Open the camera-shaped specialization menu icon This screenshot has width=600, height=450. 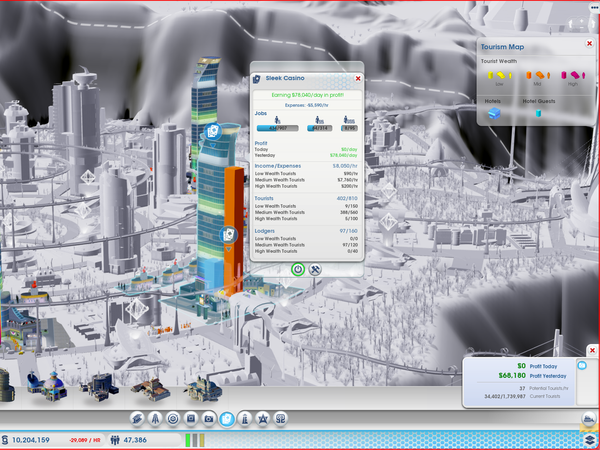pos(209,419)
